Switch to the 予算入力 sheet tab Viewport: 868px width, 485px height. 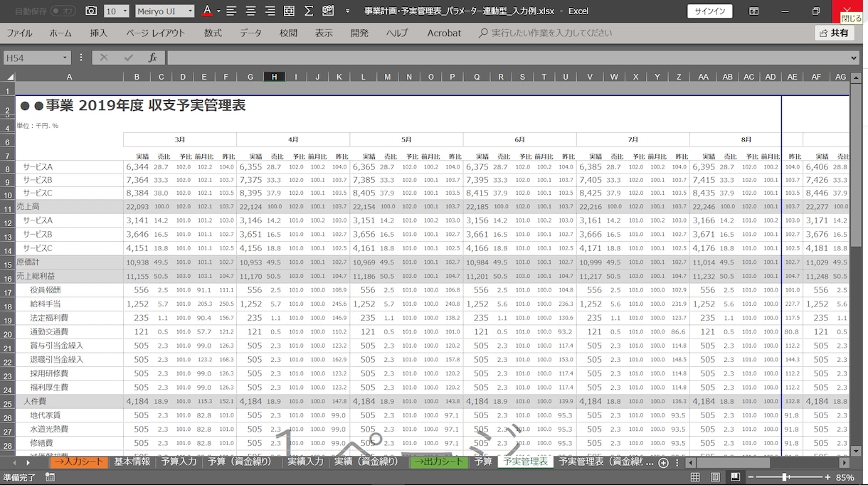point(179,462)
